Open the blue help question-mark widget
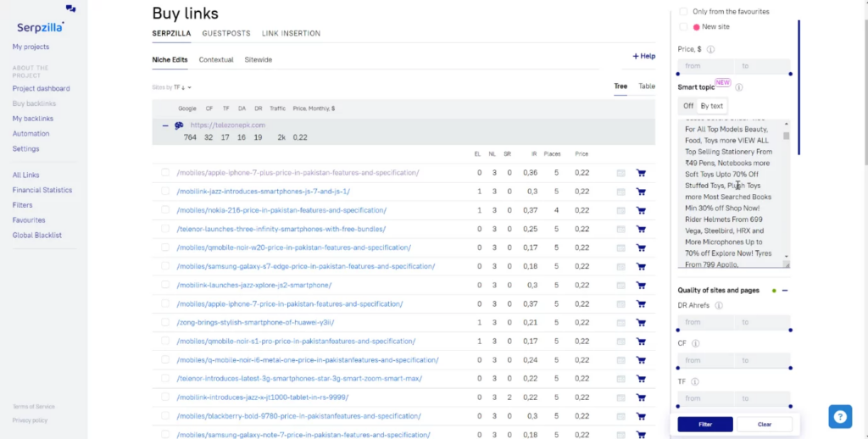 coord(839,416)
